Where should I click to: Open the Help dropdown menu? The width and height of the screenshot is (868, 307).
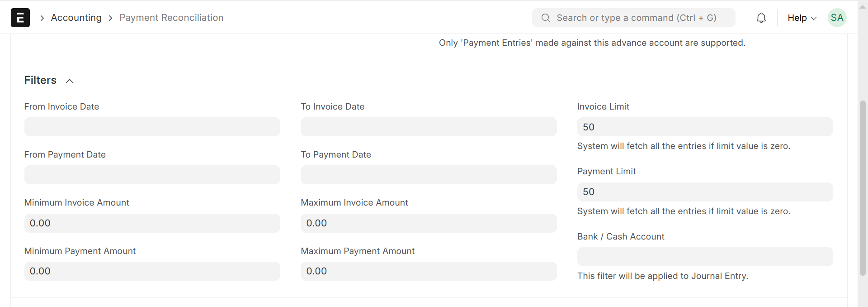pyautogui.click(x=802, y=18)
